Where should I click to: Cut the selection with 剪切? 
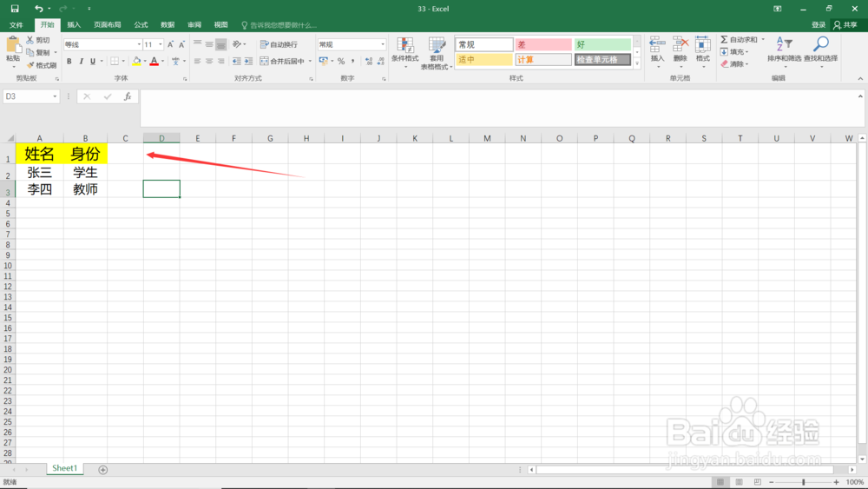[38, 40]
